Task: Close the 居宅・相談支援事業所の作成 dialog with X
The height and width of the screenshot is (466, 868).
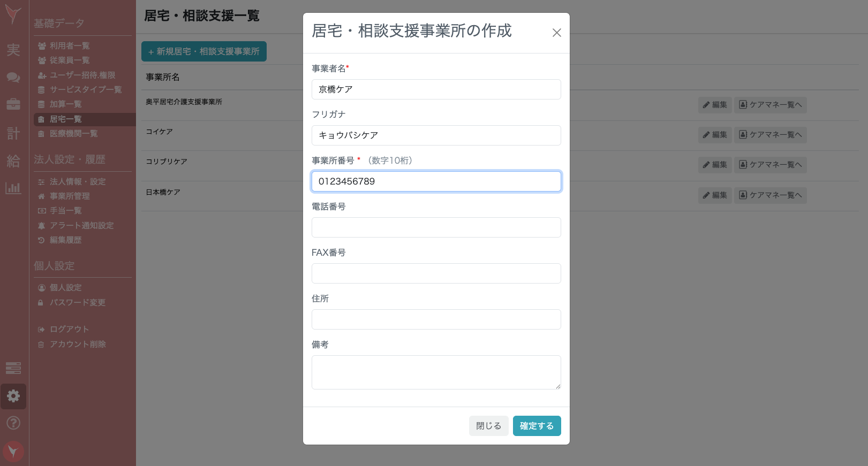Action: (x=557, y=33)
